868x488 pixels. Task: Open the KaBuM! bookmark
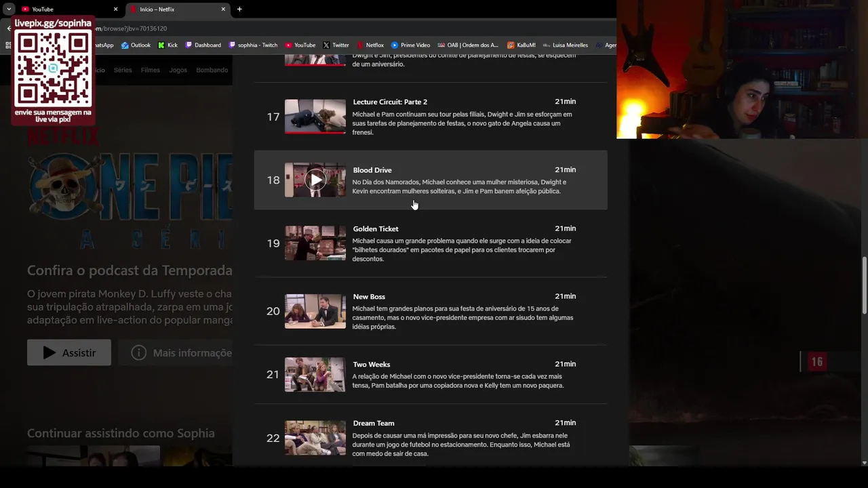pos(521,45)
